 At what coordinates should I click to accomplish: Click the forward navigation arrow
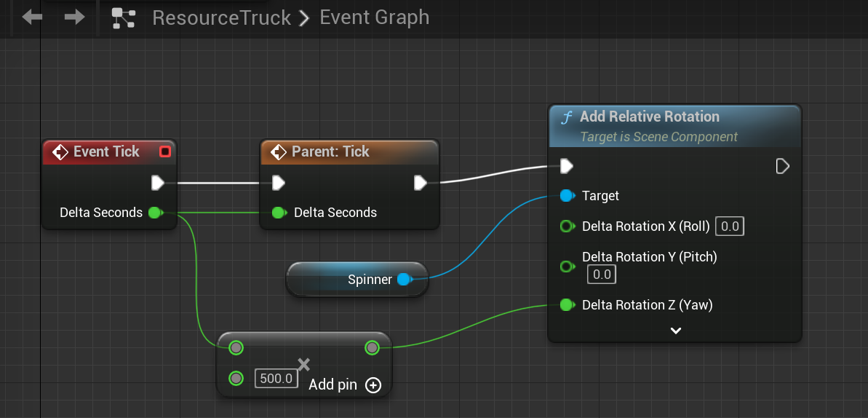click(x=74, y=17)
